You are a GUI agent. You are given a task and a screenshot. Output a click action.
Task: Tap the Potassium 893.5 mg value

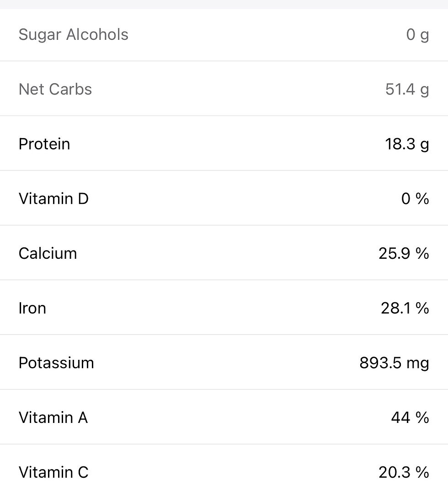(x=395, y=363)
